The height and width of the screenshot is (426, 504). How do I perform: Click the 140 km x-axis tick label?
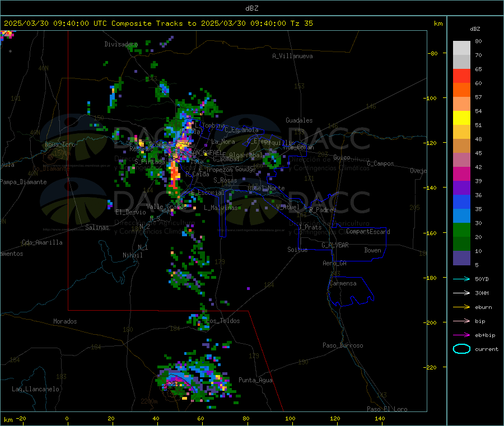(380, 418)
